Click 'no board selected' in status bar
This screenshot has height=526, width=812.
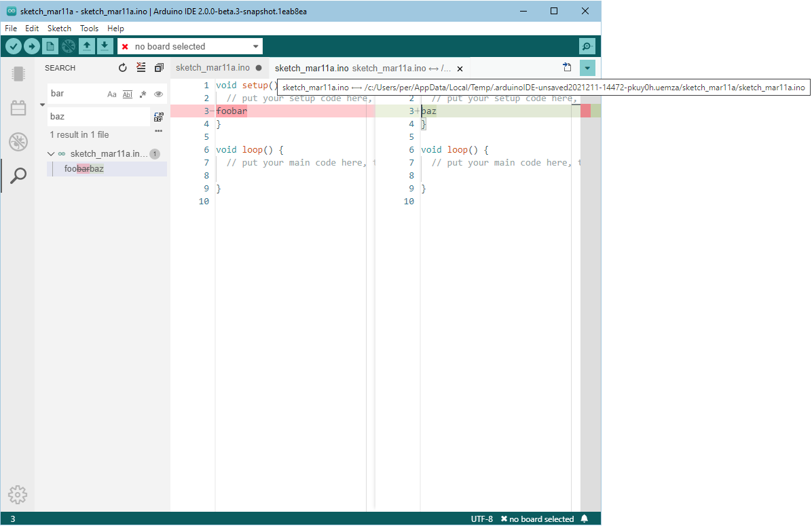point(537,519)
